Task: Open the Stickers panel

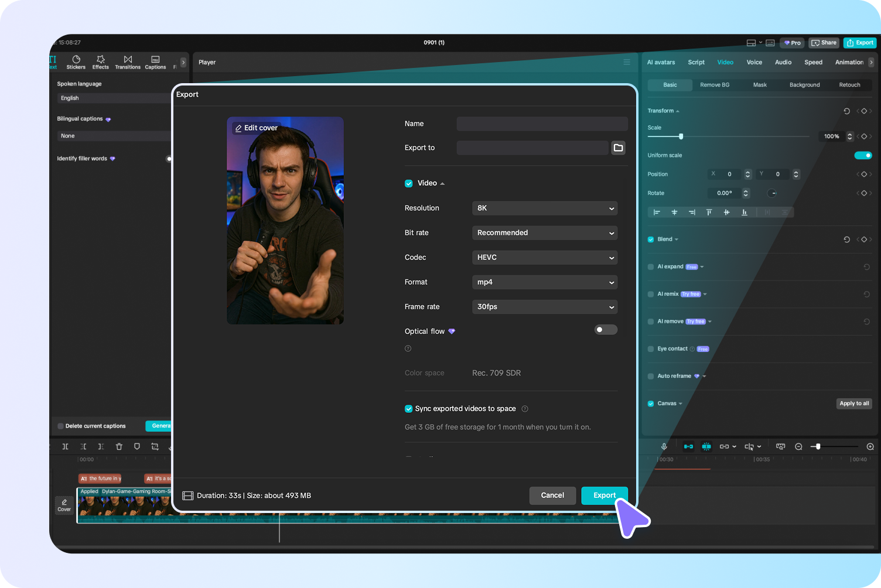Action: [x=76, y=62]
